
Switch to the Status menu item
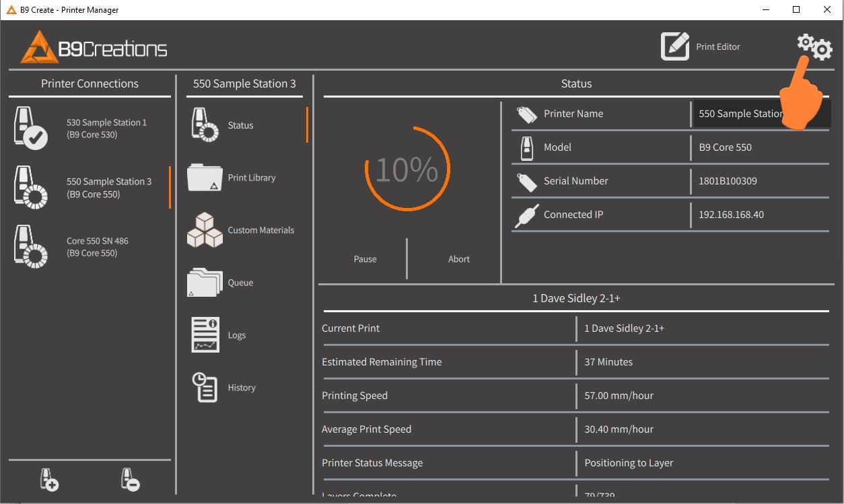240,125
